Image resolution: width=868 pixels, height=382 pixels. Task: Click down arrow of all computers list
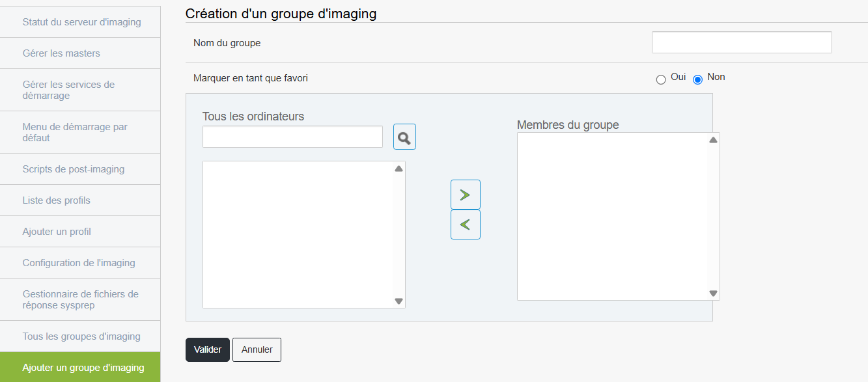399,301
